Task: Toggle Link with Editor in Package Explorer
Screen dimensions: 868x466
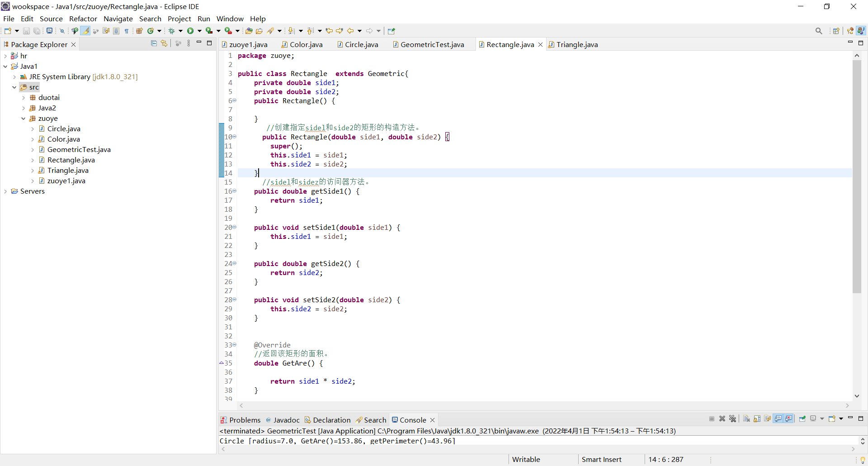Action: click(164, 43)
